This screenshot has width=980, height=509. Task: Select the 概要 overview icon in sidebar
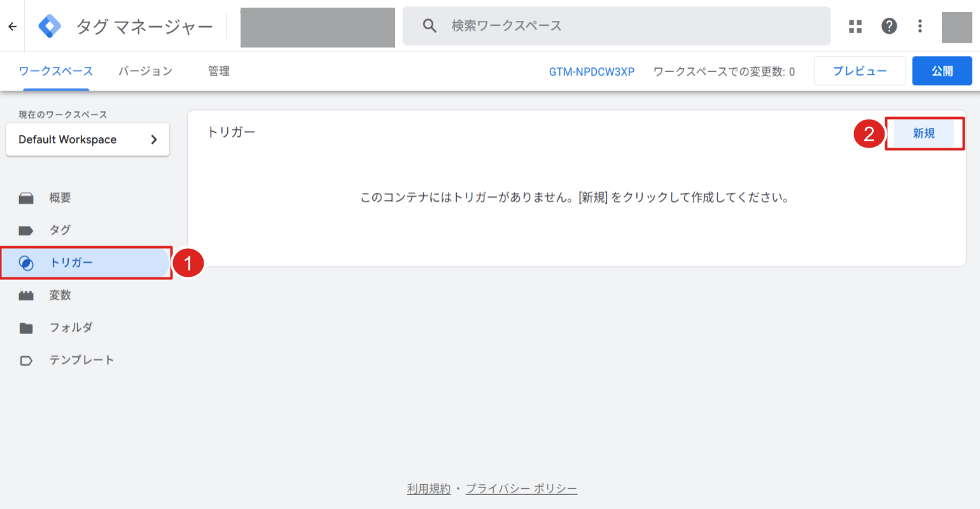26,197
